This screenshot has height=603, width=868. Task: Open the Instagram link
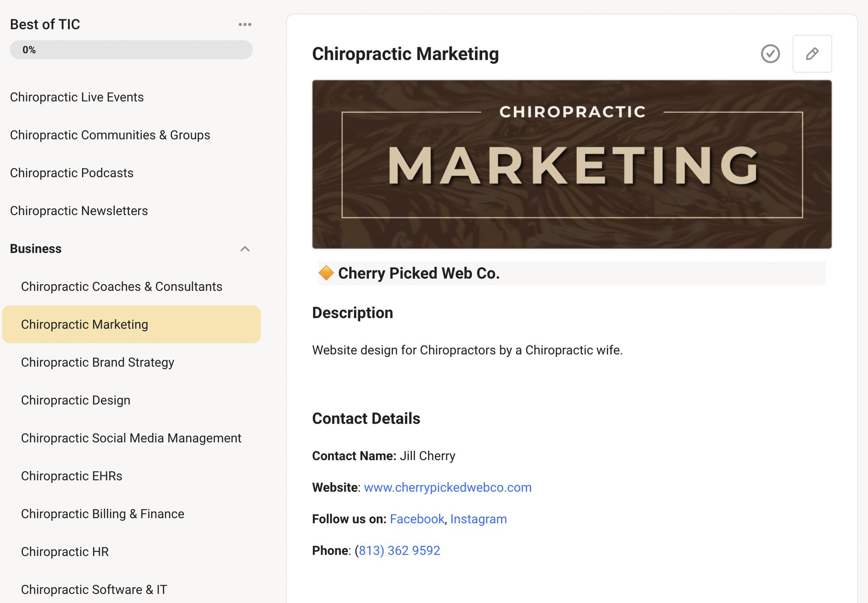click(x=478, y=519)
